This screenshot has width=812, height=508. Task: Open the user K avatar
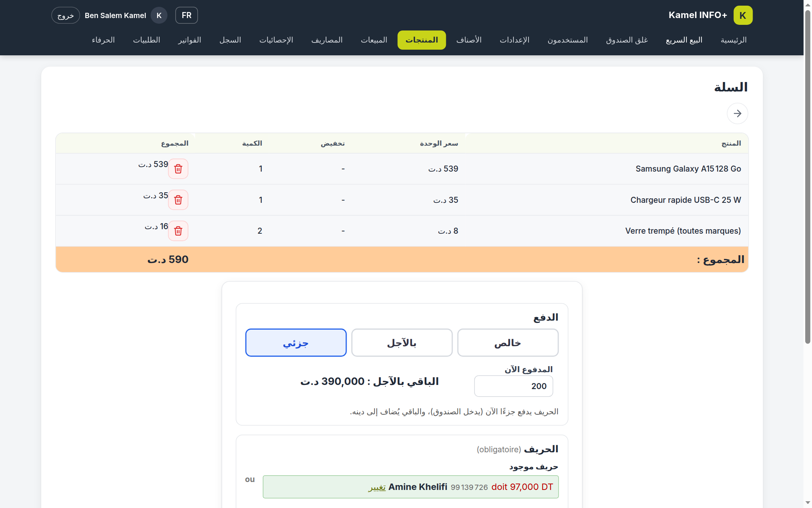point(159,15)
